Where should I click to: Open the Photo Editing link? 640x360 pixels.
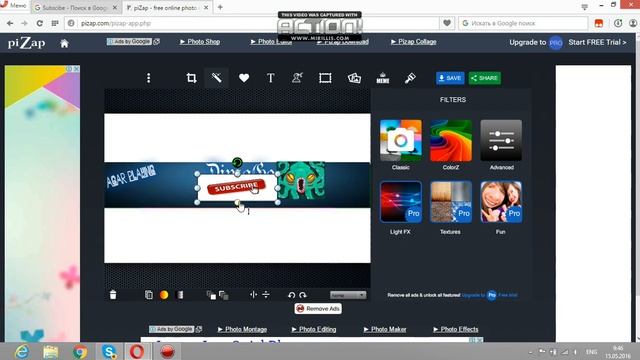click(x=314, y=329)
